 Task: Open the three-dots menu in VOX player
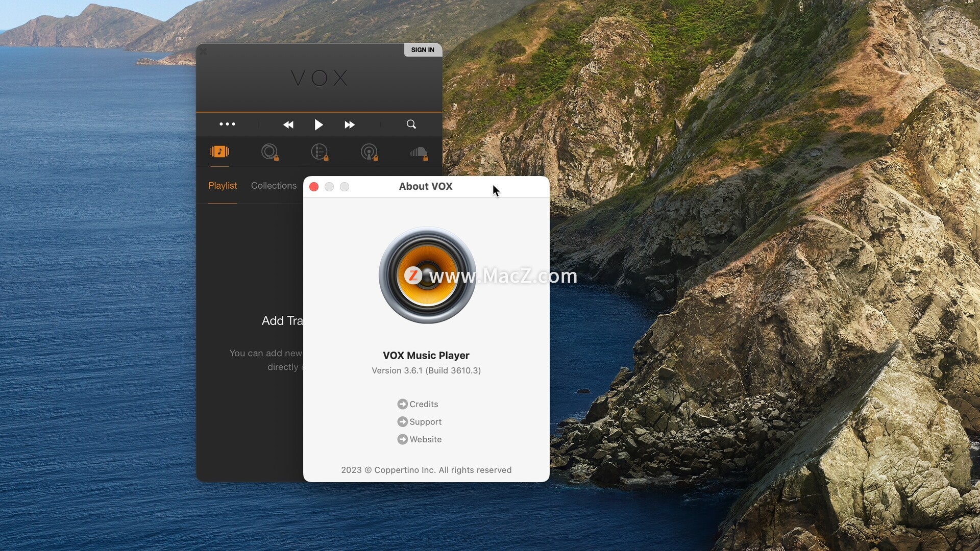pyautogui.click(x=227, y=124)
